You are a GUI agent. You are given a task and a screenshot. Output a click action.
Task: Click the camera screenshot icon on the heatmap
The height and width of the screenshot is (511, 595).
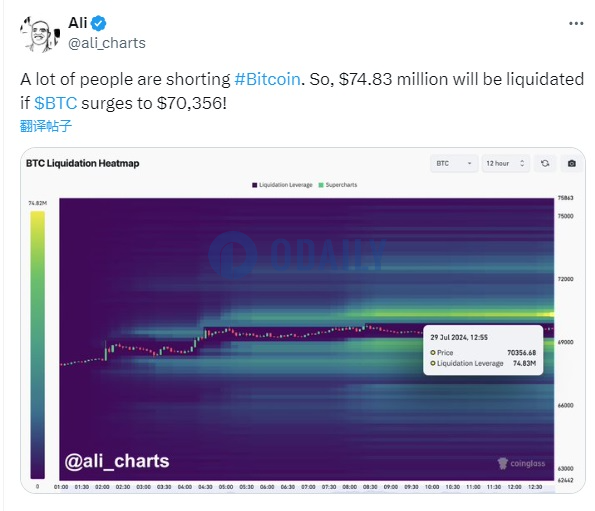pyautogui.click(x=571, y=163)
